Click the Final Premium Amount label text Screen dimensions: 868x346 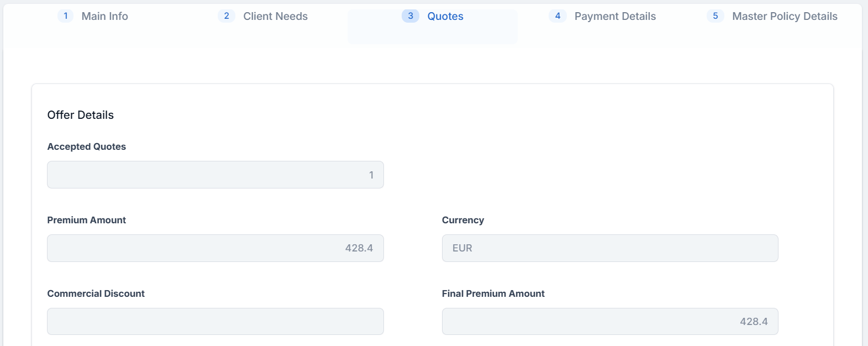493,293
